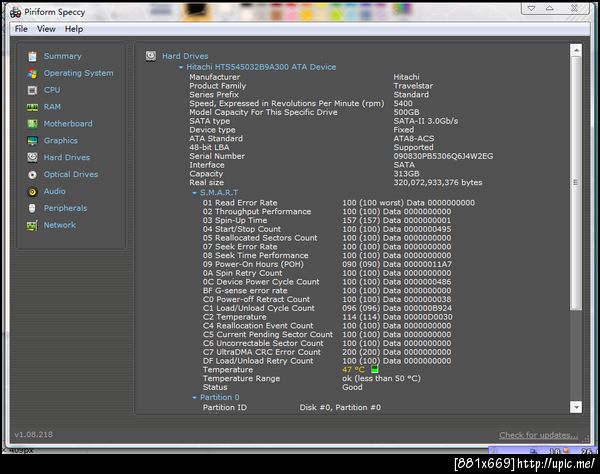Collapse the S.M.A.R.T section
This screenshot has height=474, width=600.
(194, 193)
